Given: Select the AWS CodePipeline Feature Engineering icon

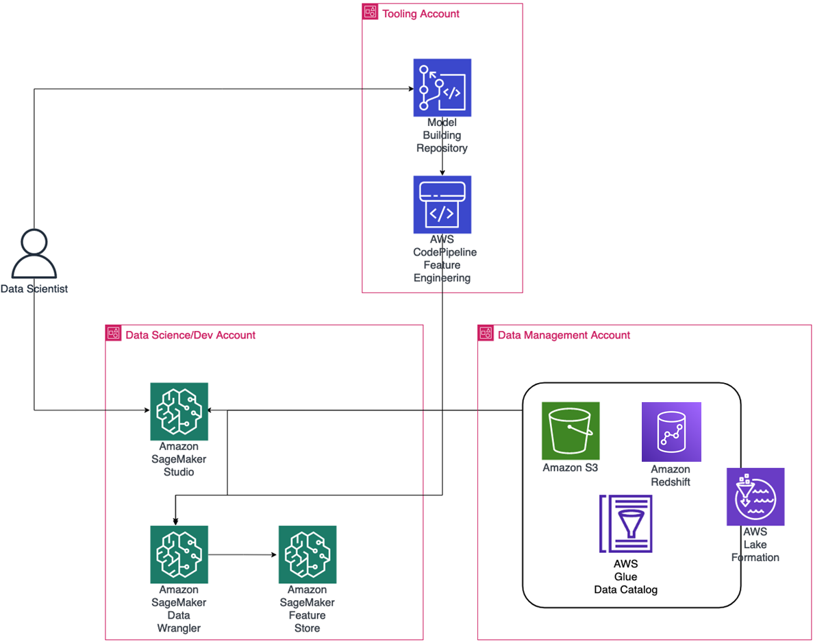Looking at the screenshot, I should point(442,205).
